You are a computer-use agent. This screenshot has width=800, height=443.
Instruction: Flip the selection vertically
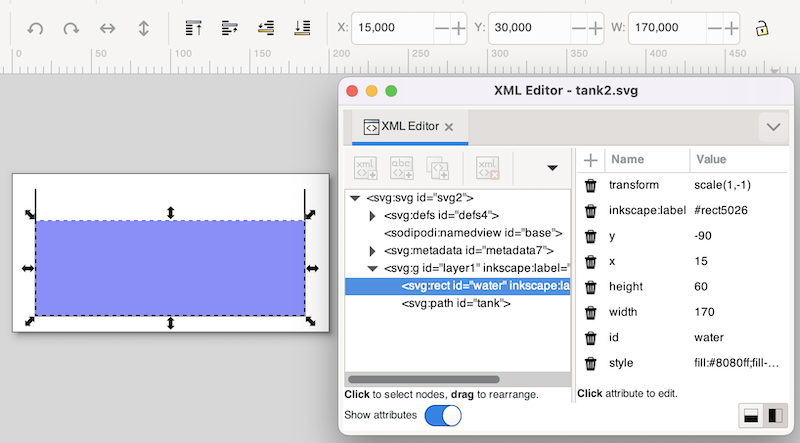(143, 29)
